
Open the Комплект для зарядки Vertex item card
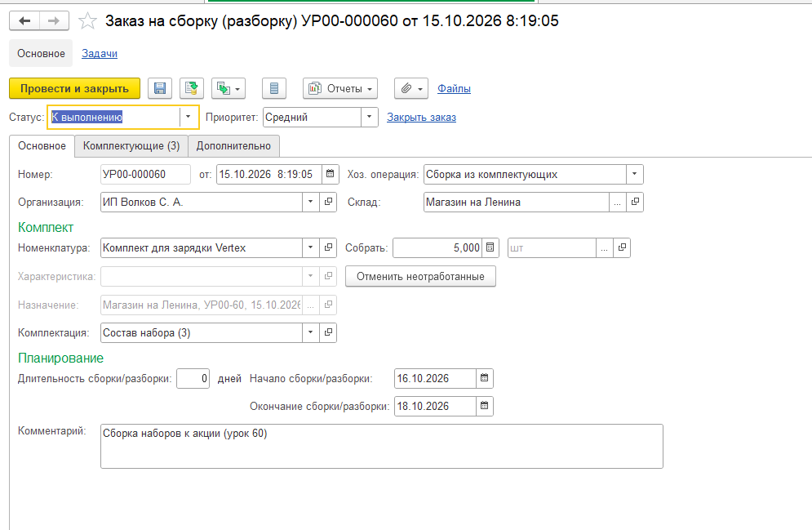click(328, 247)
